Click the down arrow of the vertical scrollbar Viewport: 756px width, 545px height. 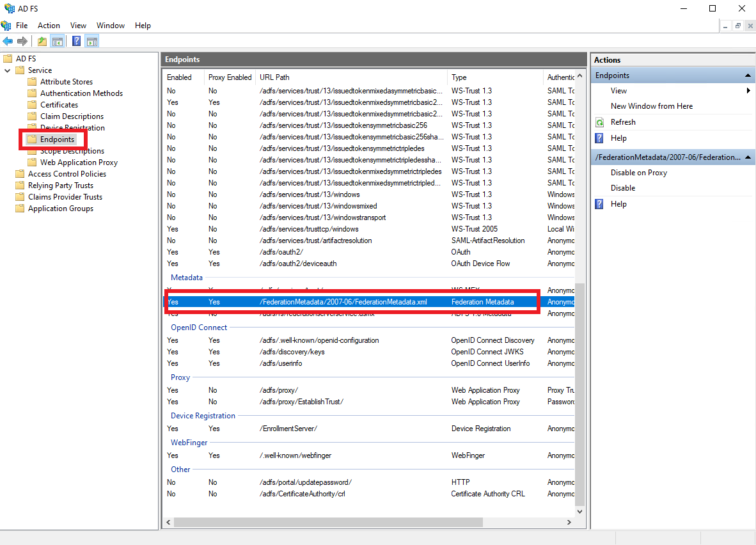[579, 511]
